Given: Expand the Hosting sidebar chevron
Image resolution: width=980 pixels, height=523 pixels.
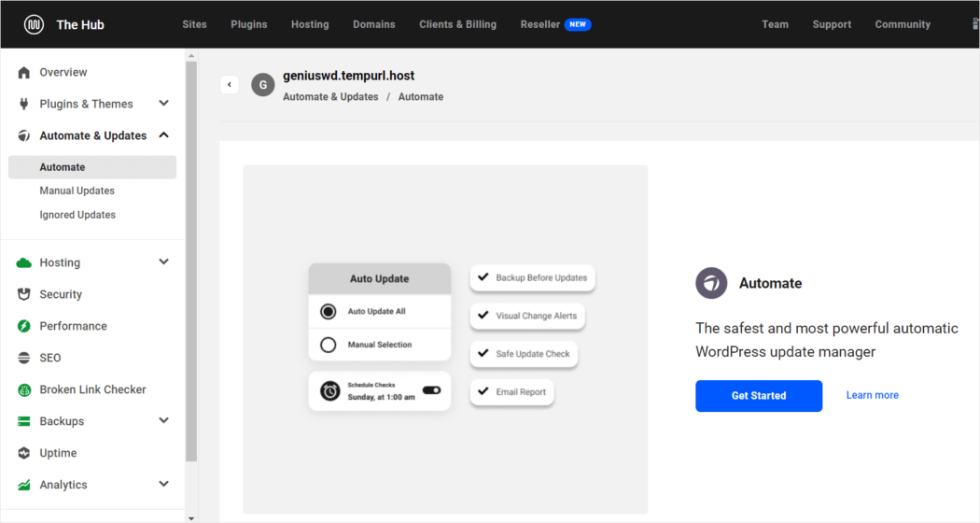Looking at the screenshot, I should click(163, 262).
